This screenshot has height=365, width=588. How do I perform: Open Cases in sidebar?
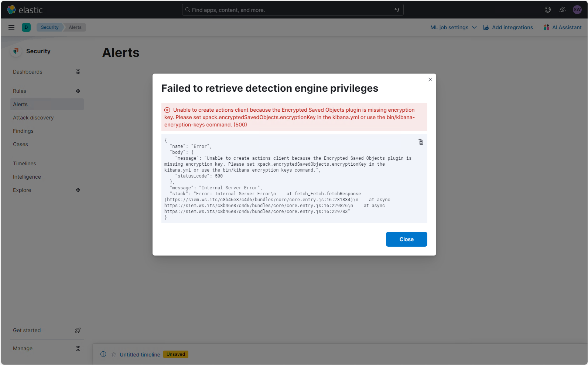(x=20, y=144)
